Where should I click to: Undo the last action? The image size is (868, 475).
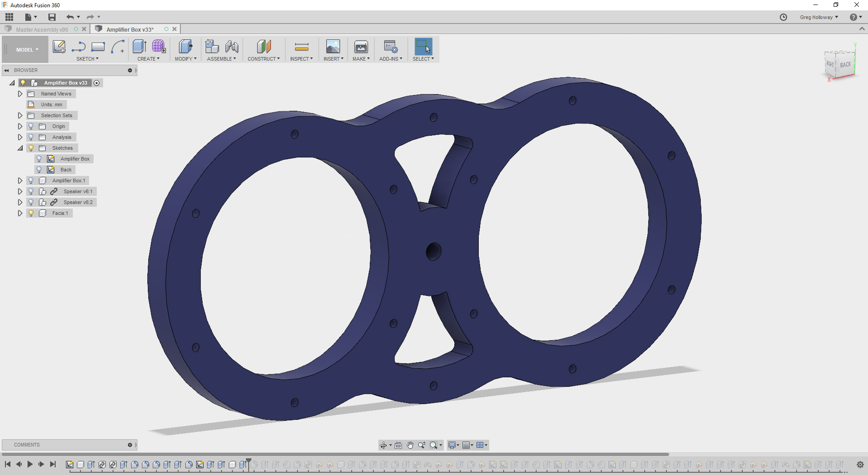[x=70, y=17]
